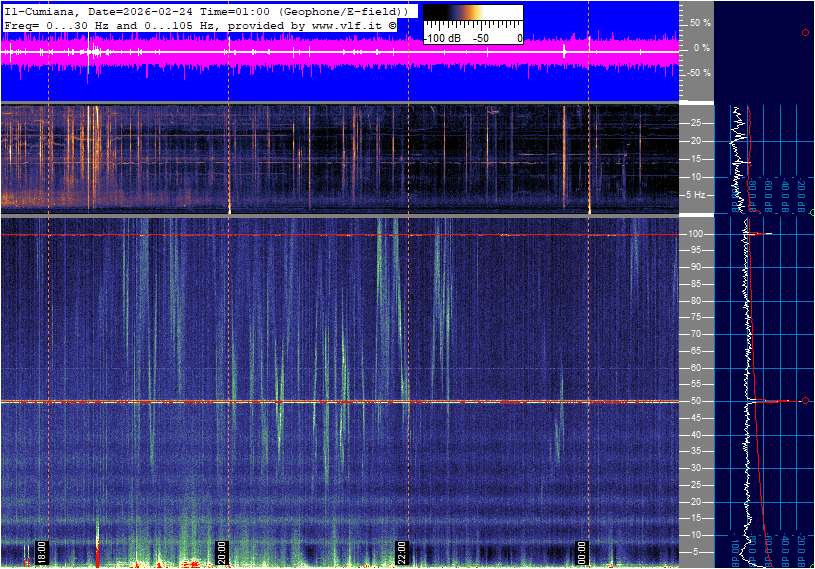Click the -100 dB label on color scale
Screen dimensions: 815x569
click(441, 38)
